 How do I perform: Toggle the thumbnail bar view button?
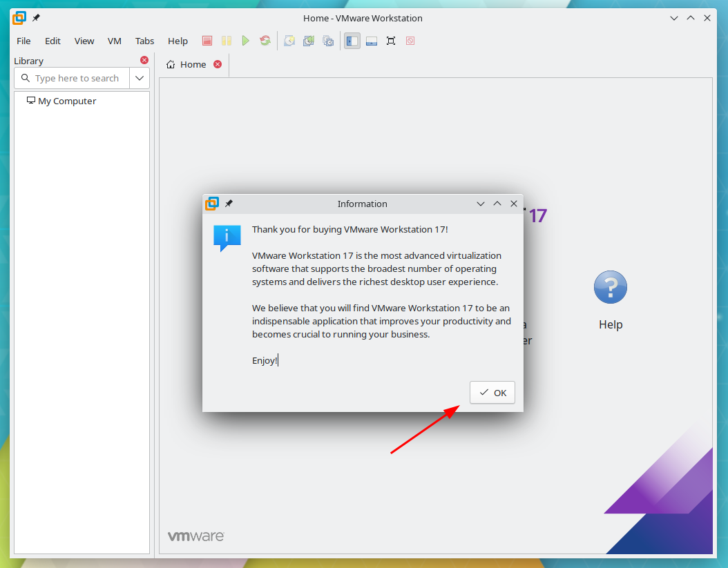coord(372,41)
